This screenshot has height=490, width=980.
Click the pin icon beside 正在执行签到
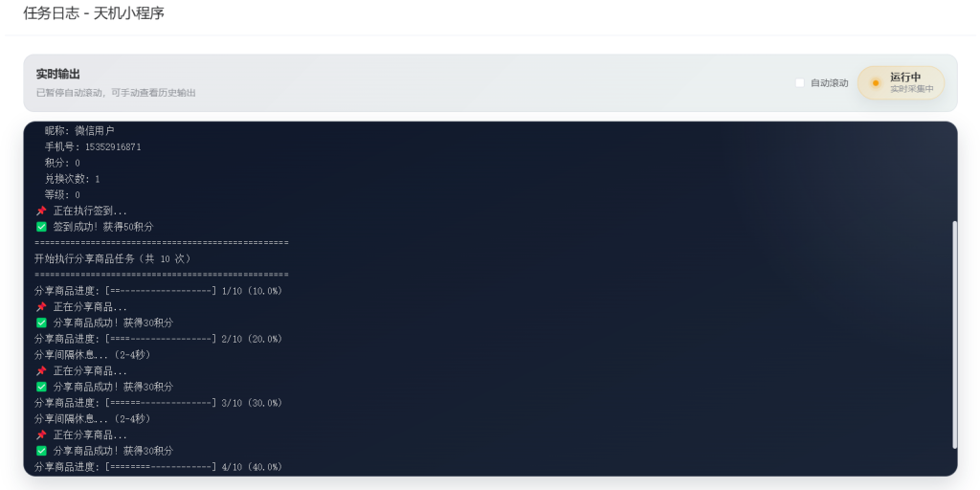coord(41,211)
